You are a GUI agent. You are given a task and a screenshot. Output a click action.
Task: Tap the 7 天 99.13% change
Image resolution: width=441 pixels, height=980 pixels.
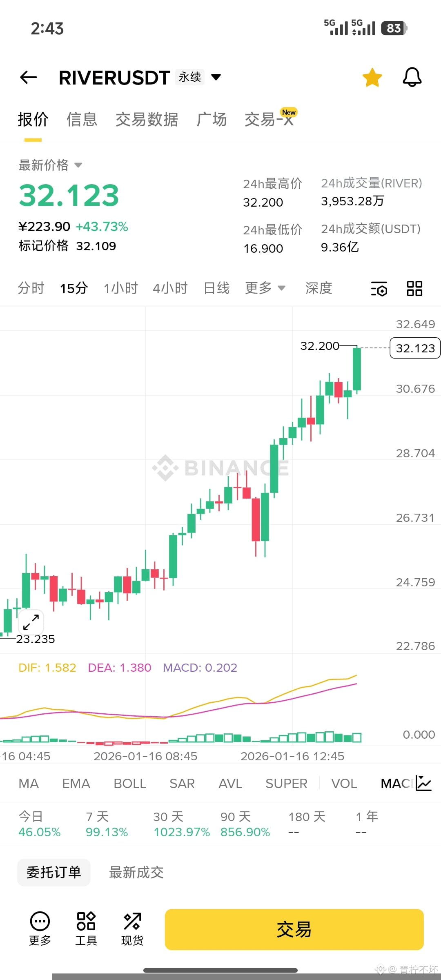[107, 824]
